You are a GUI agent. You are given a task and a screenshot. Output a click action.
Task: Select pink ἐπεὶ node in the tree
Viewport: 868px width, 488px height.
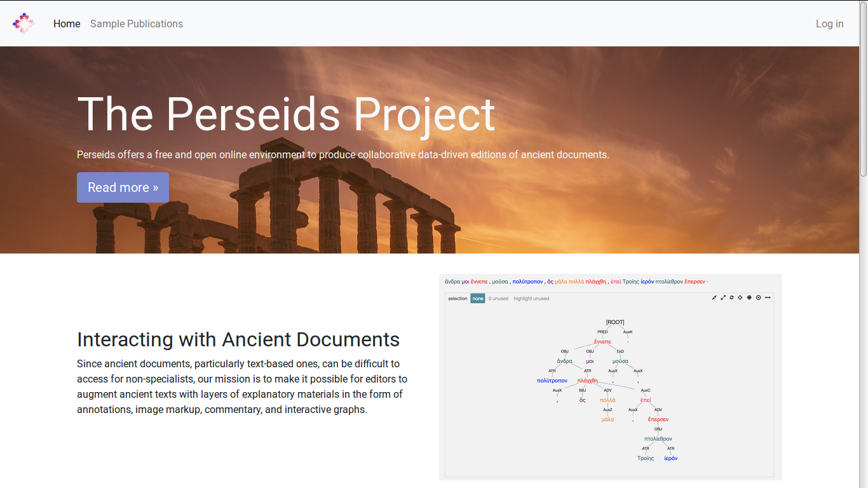coord(646,400)
